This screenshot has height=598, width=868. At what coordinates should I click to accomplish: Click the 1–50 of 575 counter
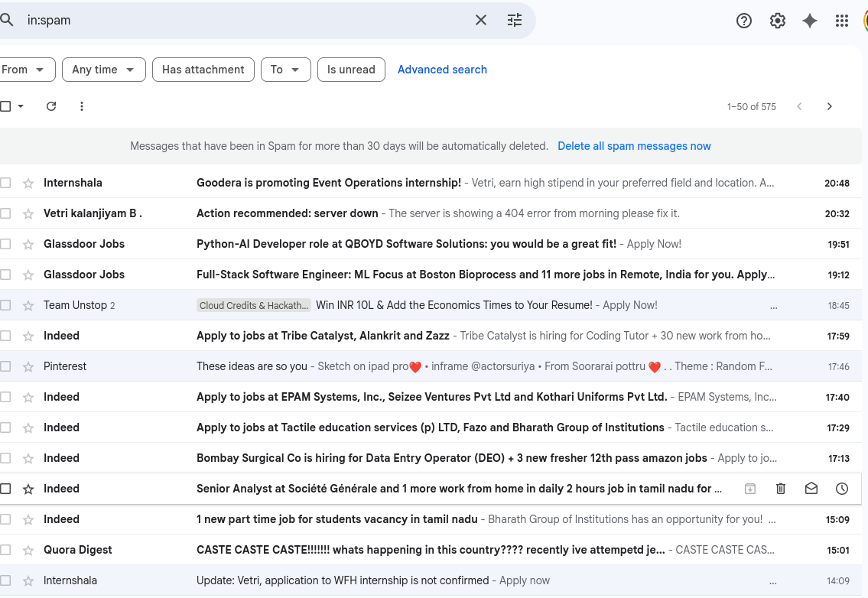tap(751, 106)
